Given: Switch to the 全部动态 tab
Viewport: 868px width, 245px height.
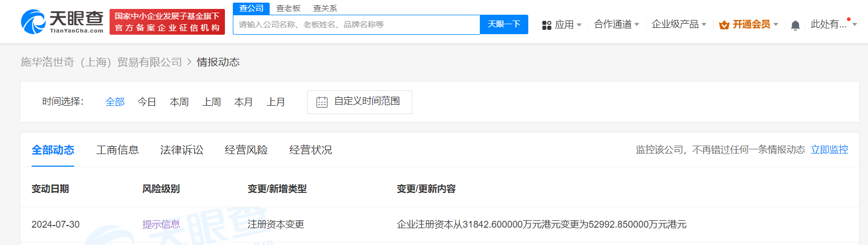Looking at the screenshot, I should pyautogui.click(x=53, y=150).
